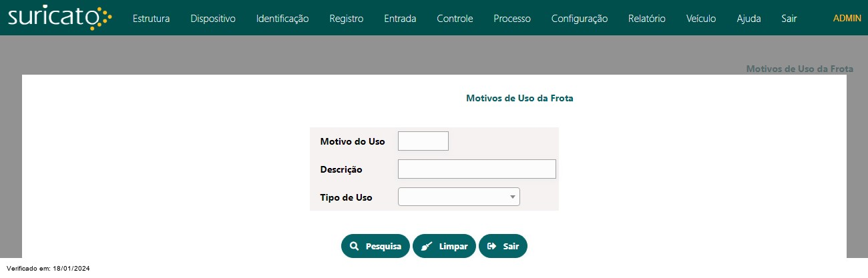Open the Ajuda menu
This screenshot has height=278, width=868.
tap(748, 19)
